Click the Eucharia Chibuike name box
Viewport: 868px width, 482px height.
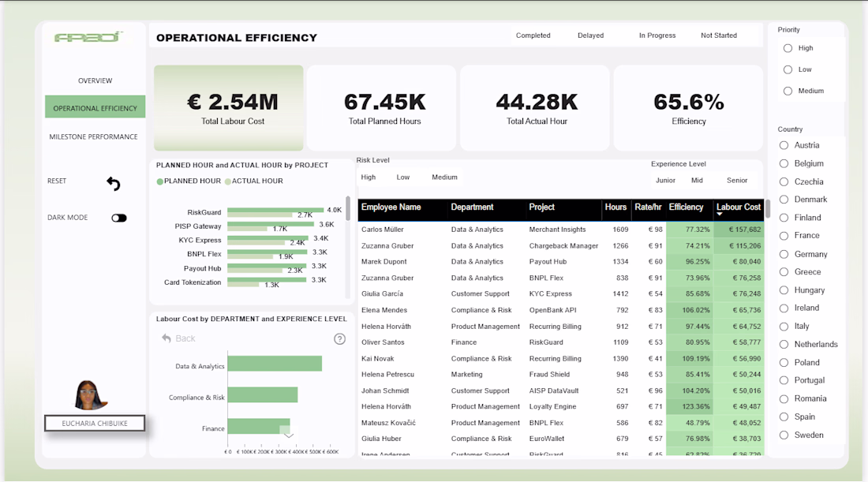(95, 424)
